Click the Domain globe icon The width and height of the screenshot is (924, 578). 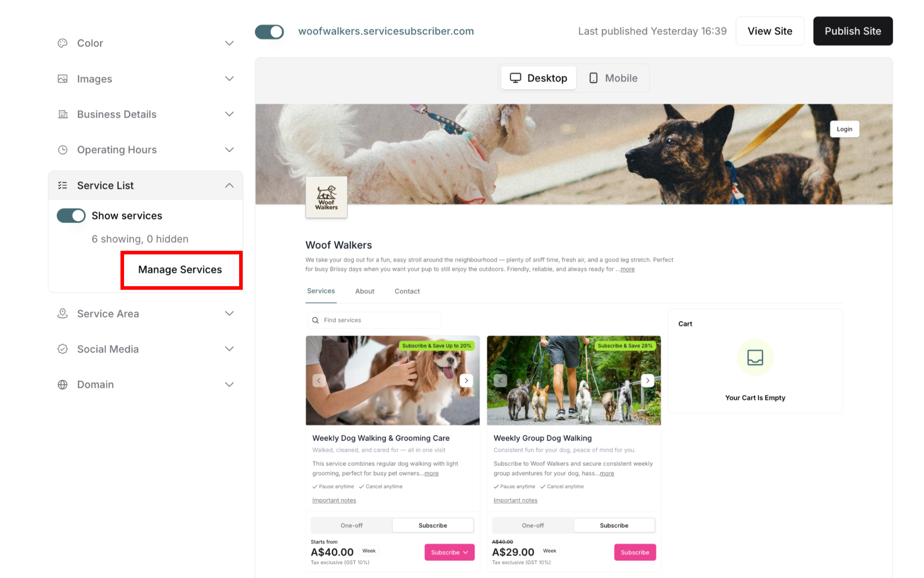(x=63, y=384)
